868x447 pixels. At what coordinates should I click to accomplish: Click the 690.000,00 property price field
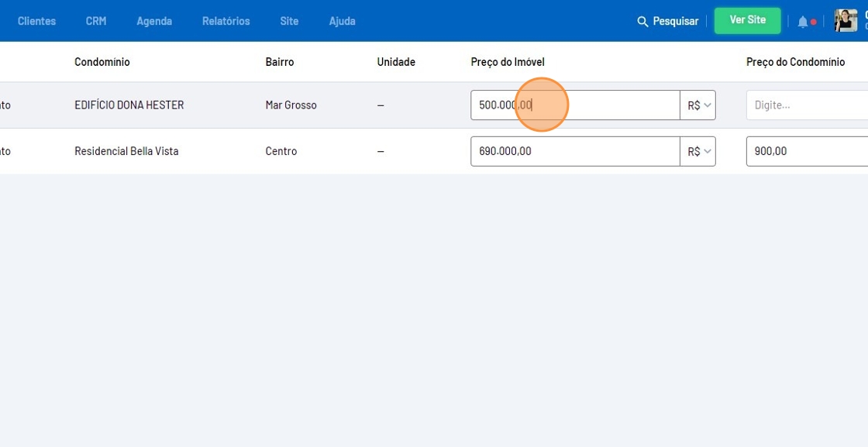[x=573, y=152]
